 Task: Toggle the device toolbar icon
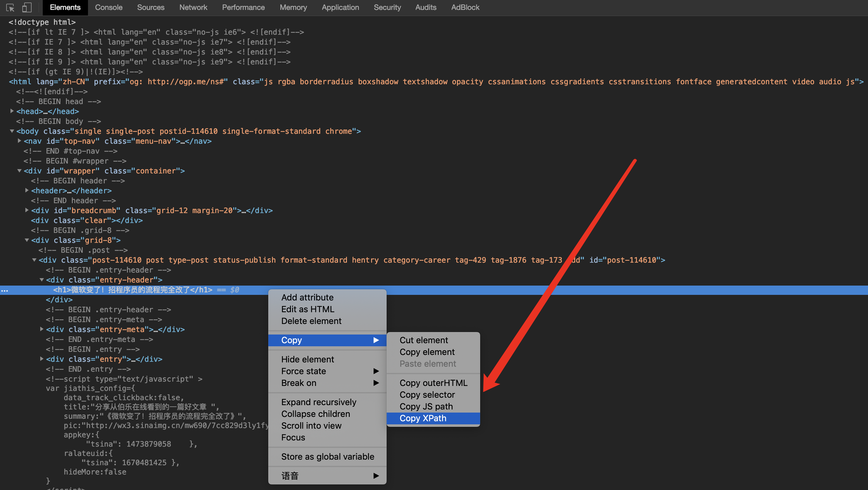27,7
